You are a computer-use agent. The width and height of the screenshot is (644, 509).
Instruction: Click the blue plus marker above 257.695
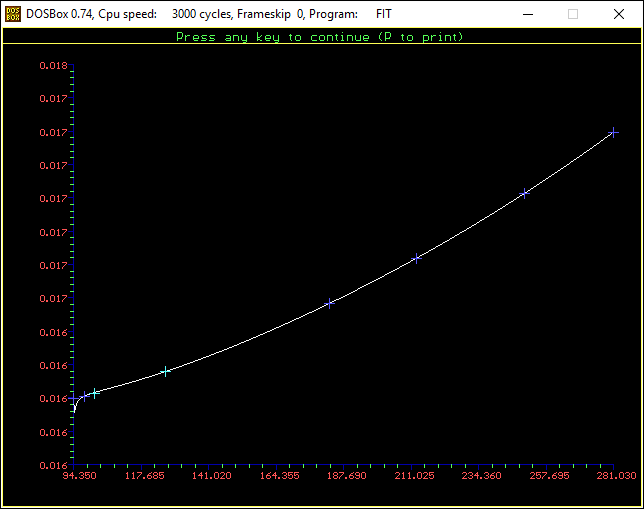(x=524, y=193)
